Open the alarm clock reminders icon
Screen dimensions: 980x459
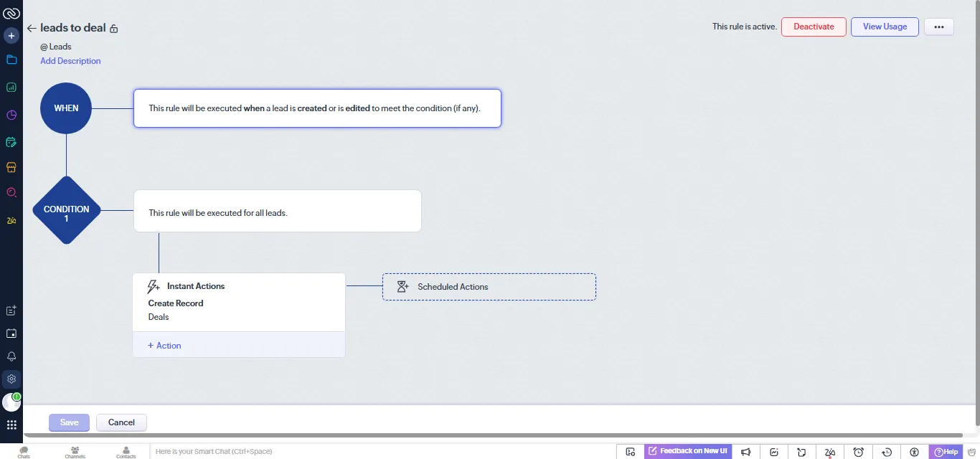[x=858, y=452]
